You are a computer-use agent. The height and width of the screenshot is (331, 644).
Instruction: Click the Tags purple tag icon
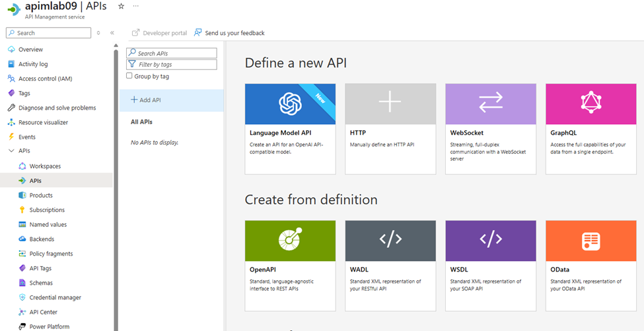coord(11,93)
